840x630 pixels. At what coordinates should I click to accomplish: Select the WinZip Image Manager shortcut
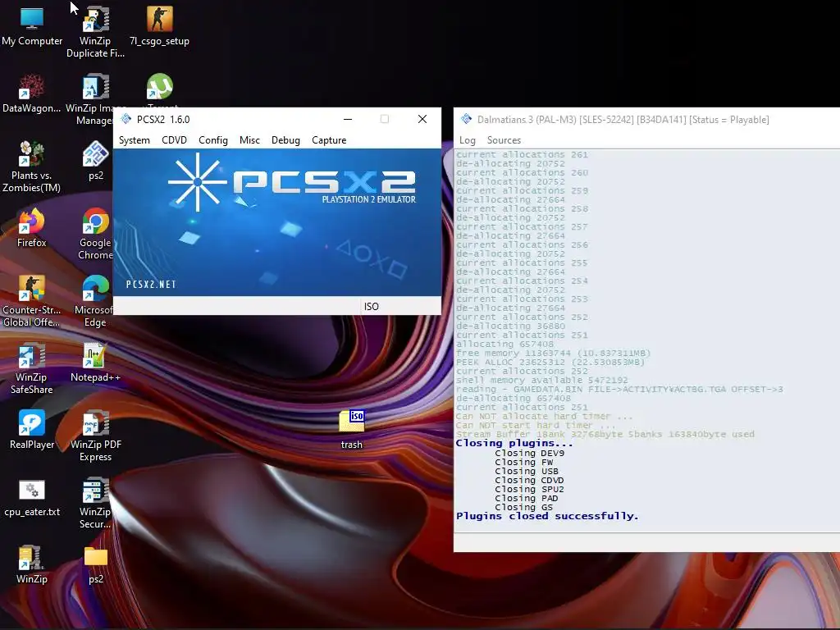[95, 99]
